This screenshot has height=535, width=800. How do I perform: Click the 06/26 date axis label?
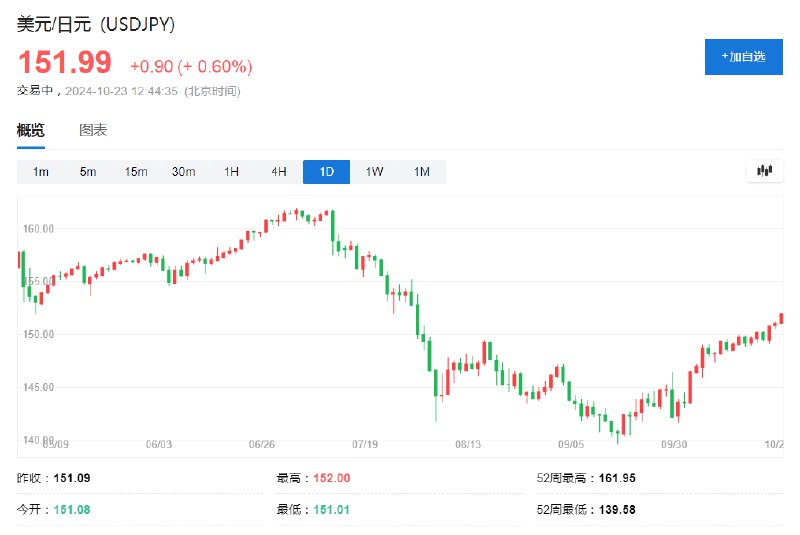[262, 444]
